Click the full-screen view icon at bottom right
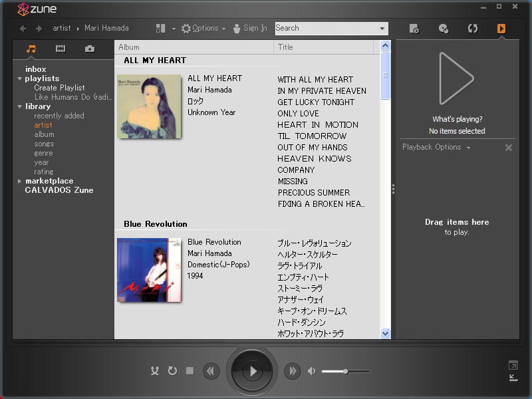 [513, 365]
